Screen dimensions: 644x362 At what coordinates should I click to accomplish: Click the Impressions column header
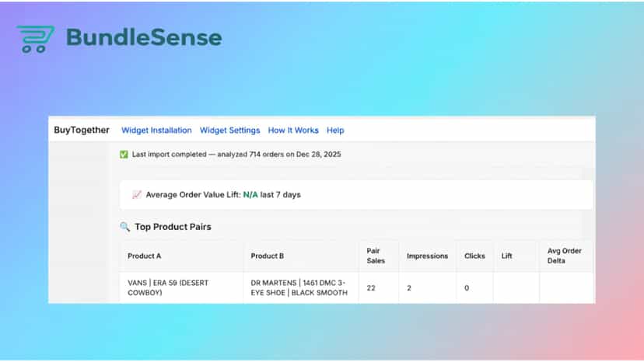coord(427,256)
